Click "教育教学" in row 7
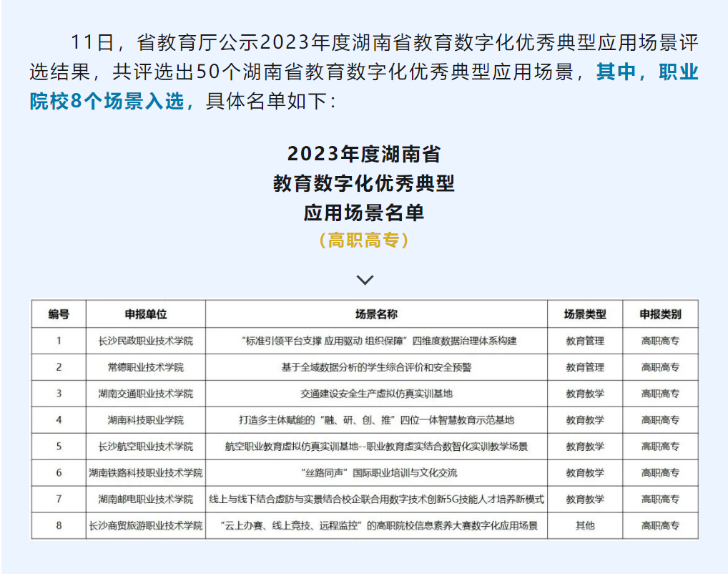Screen dimensions: 728x574 tap(585, 499)
